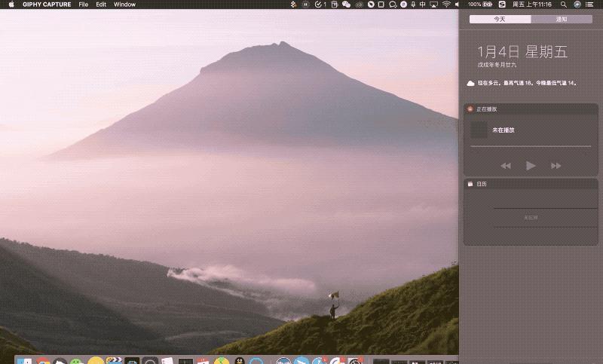Click the Wi-Fi icon in the menu bar
This screenshot has height=364, width=603.
pyautogui.click(x=446, y=5)
